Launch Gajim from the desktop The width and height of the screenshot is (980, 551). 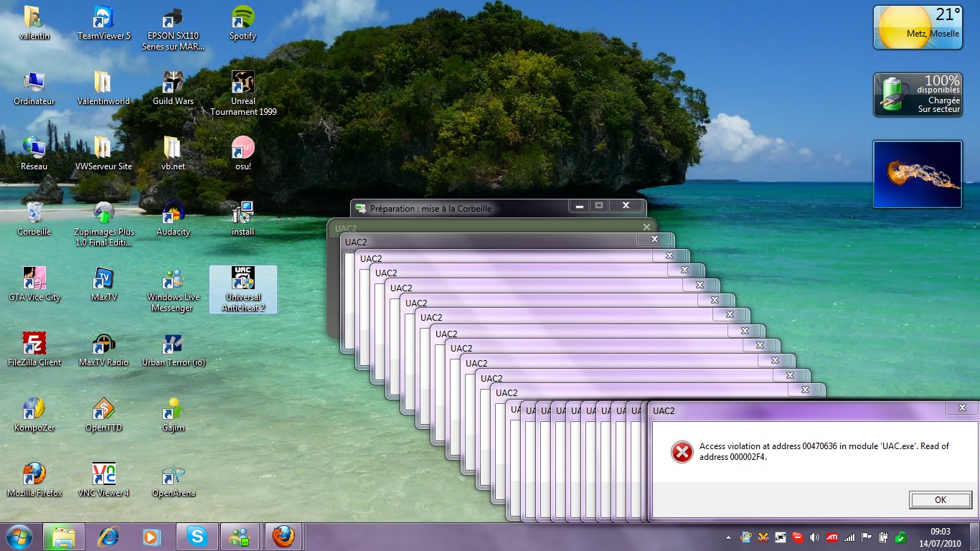click(173, 415)
